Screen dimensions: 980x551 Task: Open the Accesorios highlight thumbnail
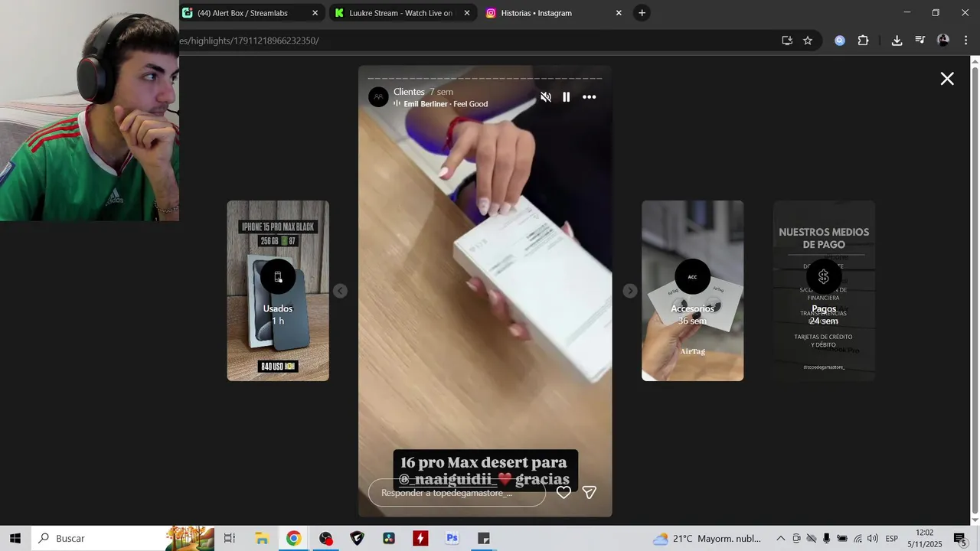692,291
